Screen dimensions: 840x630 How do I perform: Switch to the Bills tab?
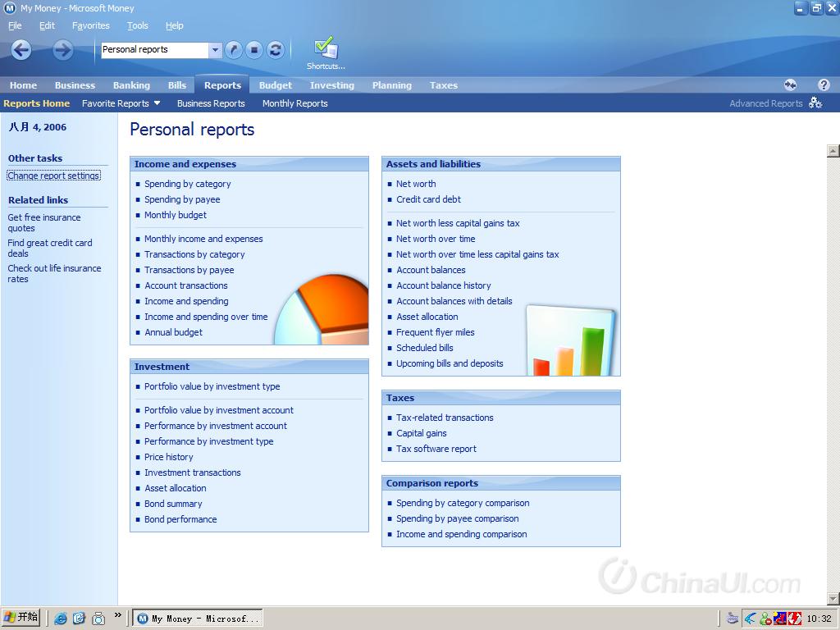point(177,85)
